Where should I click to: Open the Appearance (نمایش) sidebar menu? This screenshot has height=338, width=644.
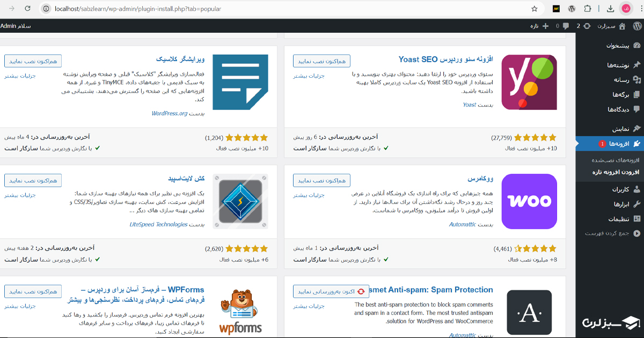(x=609, y=129)
